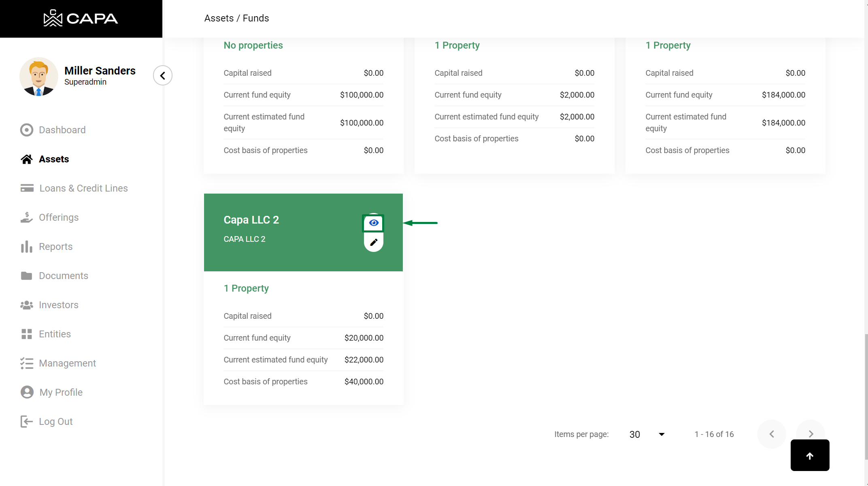This screenshot has width=868, height=486.
Task: Go to the next page of funds
Action: click(x=811, y=434)
